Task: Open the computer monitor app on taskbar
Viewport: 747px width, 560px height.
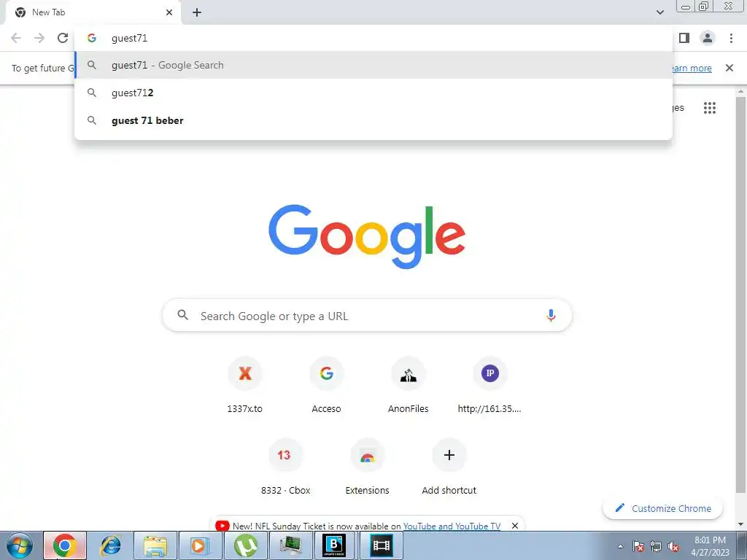Action: [x=290, y=545]
